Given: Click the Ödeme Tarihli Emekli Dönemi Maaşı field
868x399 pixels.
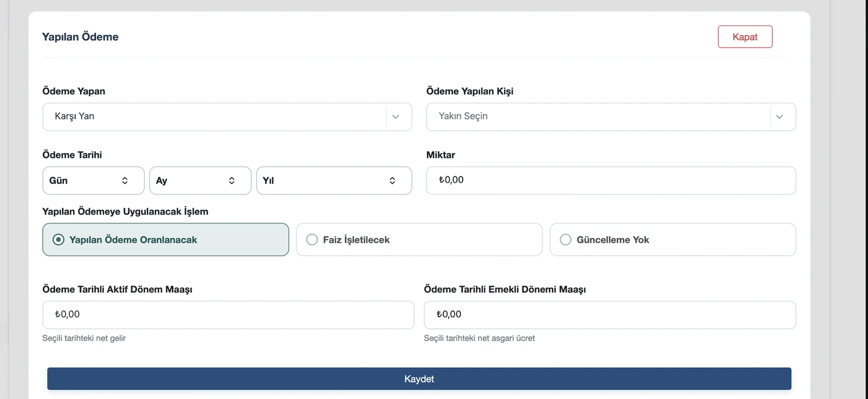Looking at the screenshot, I should 610,315.
